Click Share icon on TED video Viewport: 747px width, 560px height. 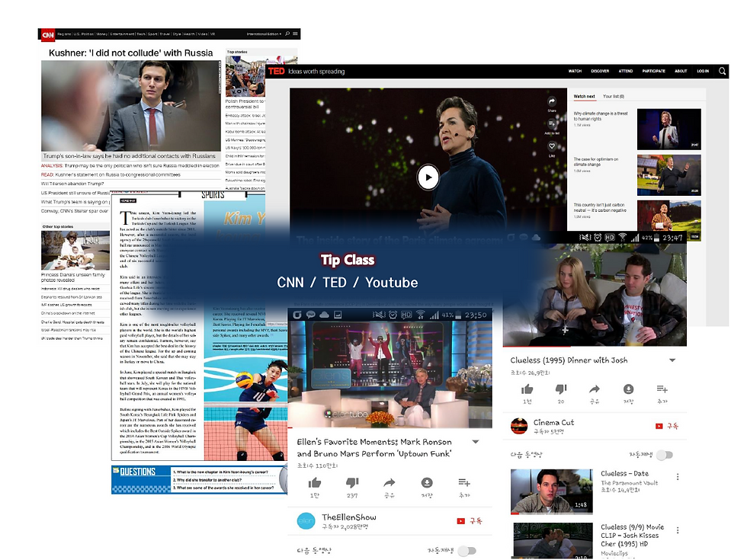[552, 101]
